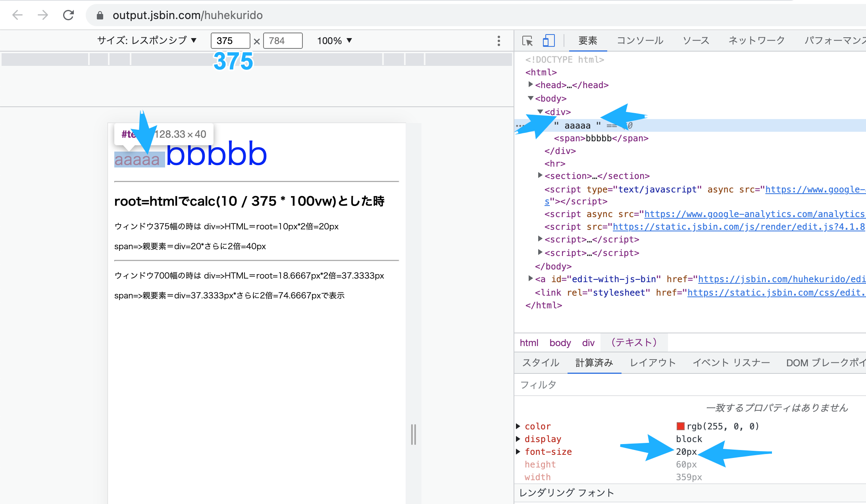Viewport: 866px width, 504px height.
Task: Expand the color computed property
Action: click(518, 426)
